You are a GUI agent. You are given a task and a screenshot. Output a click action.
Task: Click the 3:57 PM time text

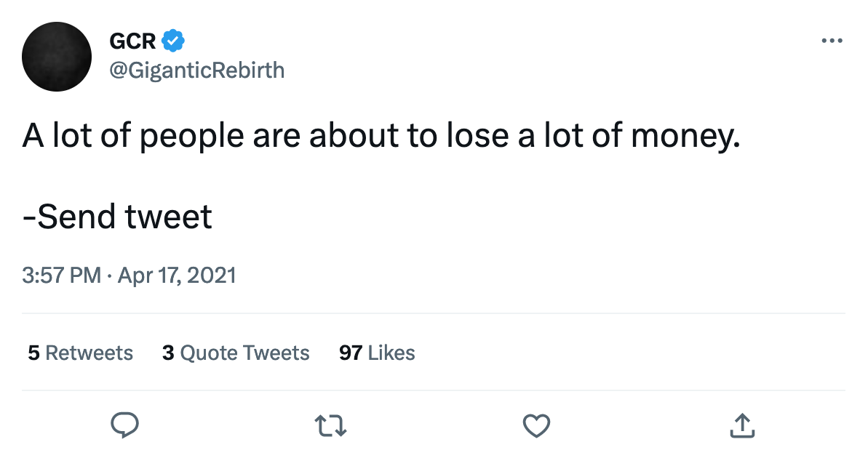pyautogui.click(x=61, y=276)
